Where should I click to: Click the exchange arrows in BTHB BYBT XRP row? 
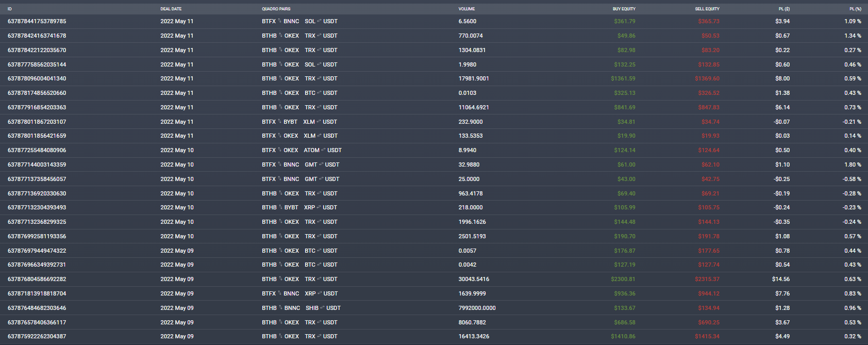tap(280, 207)
